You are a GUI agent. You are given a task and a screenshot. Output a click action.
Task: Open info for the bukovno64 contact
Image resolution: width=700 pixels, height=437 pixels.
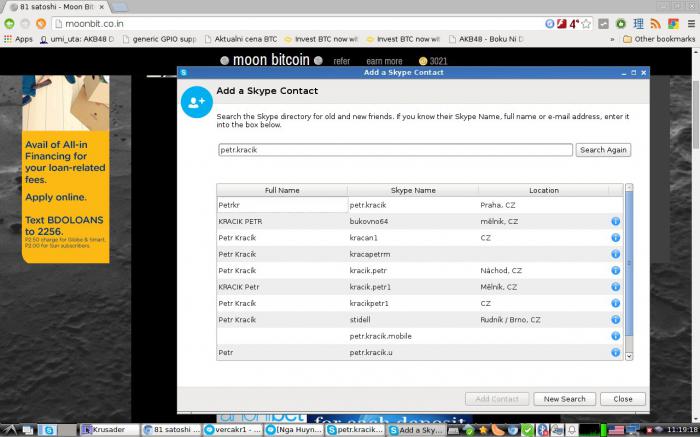click(x=615, y=221)
